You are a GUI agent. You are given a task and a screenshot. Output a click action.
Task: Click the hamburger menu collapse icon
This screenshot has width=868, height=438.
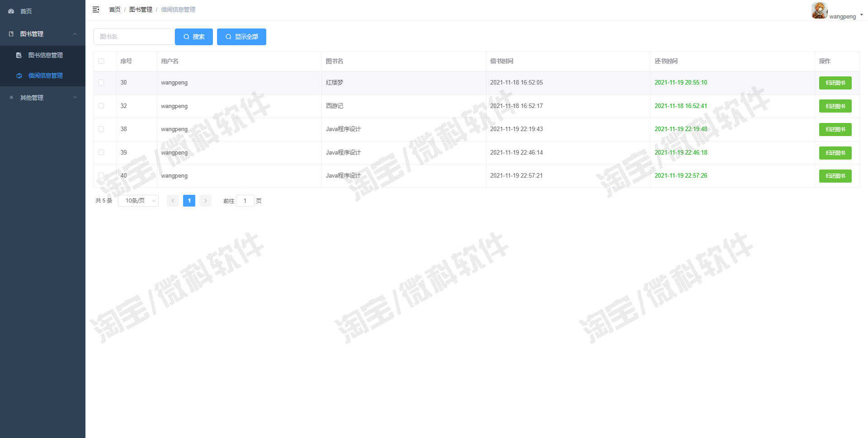pos(96,9)
